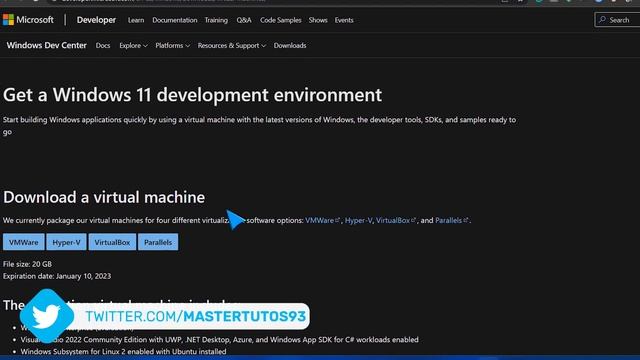Click 'Visual Studio 2022 Community Edition' bullet text

pyautogui.click(x=219, y=340)
